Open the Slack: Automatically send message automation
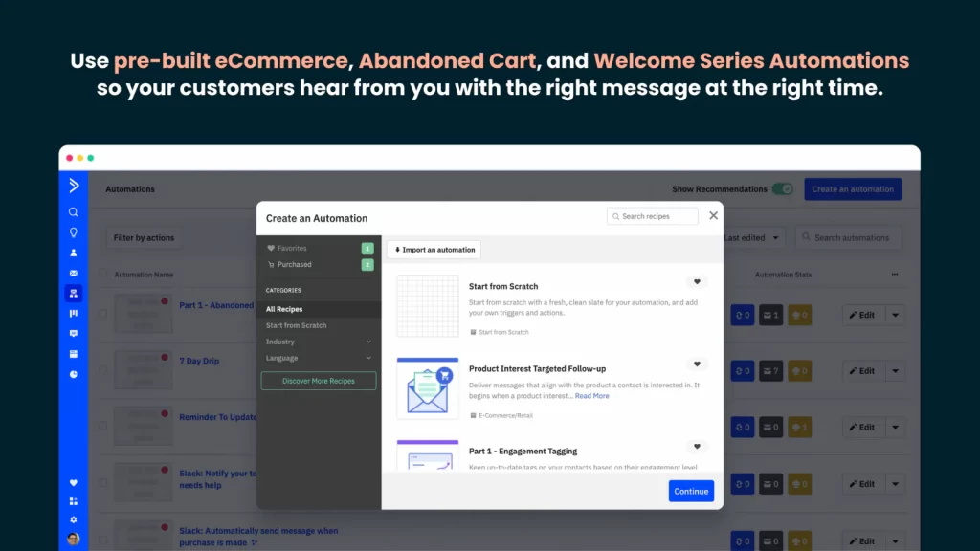This screenshot has width=980, height=551. coord(258,536)
